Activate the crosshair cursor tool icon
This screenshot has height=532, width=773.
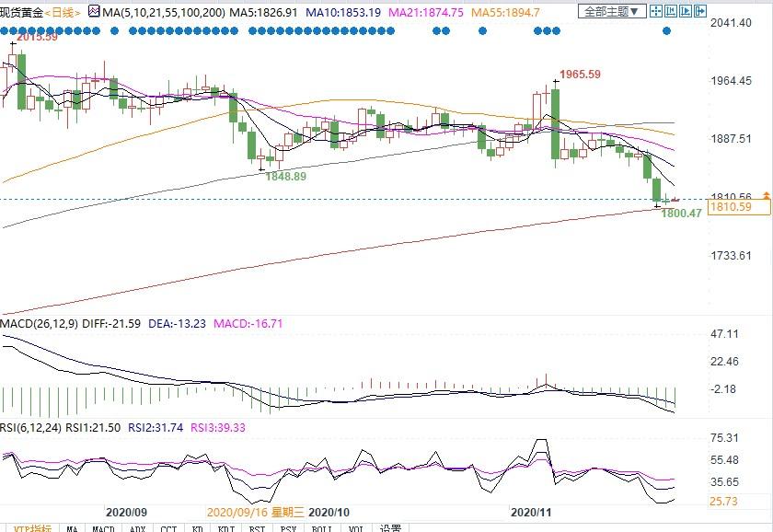pyautogui.click(x=657, y=12)
